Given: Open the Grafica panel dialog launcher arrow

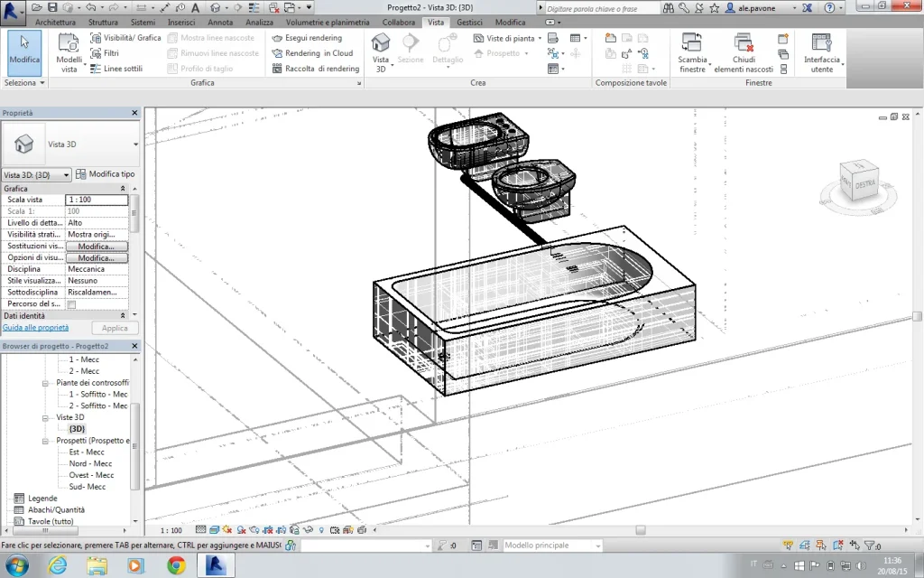Looking at the screenshot, I should (x=359, y=84).
